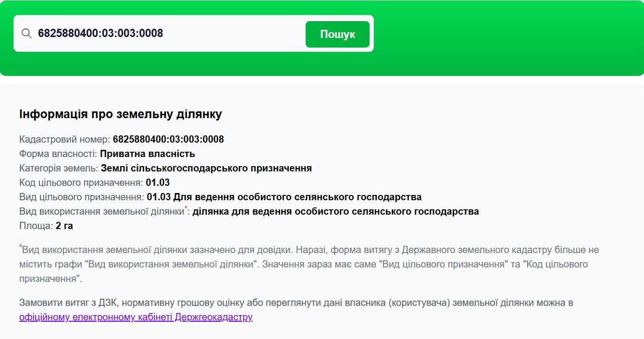The image size is (644, 339).
Task: Click the 'Землі сільськогосподарського призначення' category value
Action: point(206,169)
